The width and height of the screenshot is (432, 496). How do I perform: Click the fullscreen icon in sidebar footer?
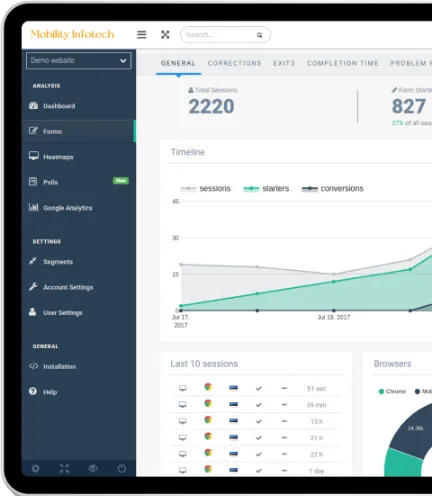pos(65,468)
